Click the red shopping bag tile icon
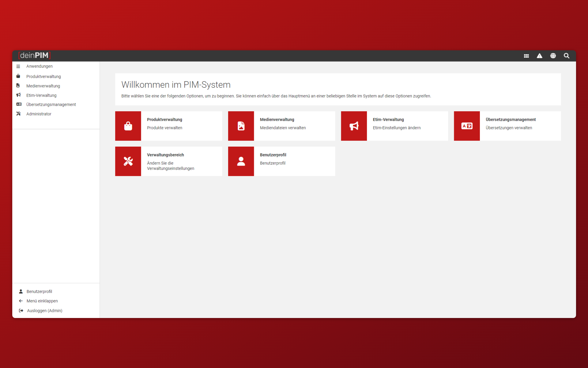The image size is (588, 368). point(128,126)
